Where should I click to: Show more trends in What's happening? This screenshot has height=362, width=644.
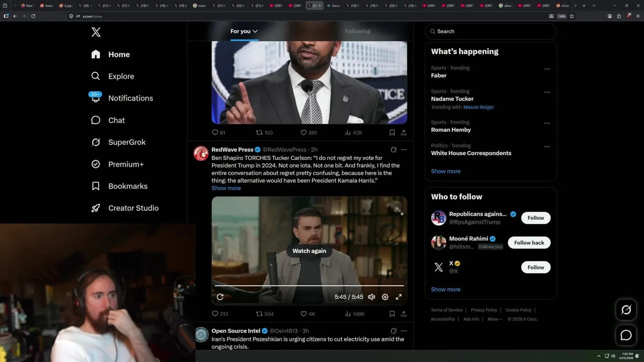point(445,171)
